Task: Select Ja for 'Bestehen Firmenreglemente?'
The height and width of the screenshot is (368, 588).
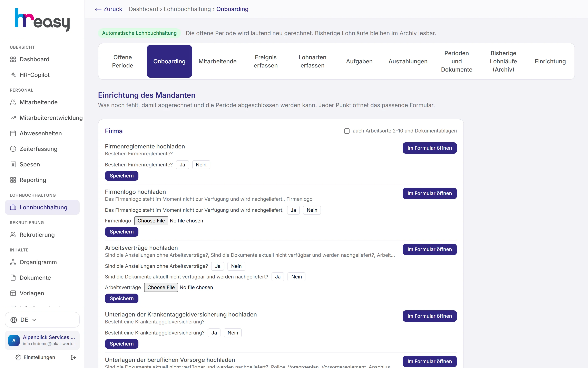Action: pos(182,165)
